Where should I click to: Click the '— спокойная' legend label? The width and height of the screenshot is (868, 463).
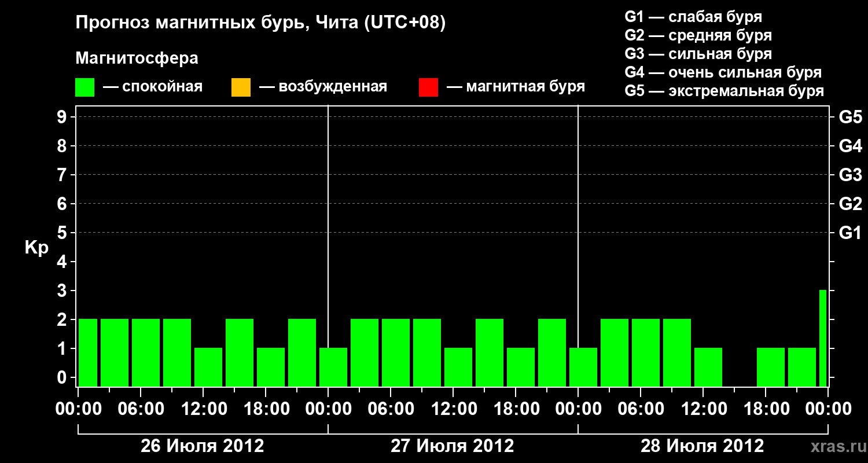tap(153, 87)
